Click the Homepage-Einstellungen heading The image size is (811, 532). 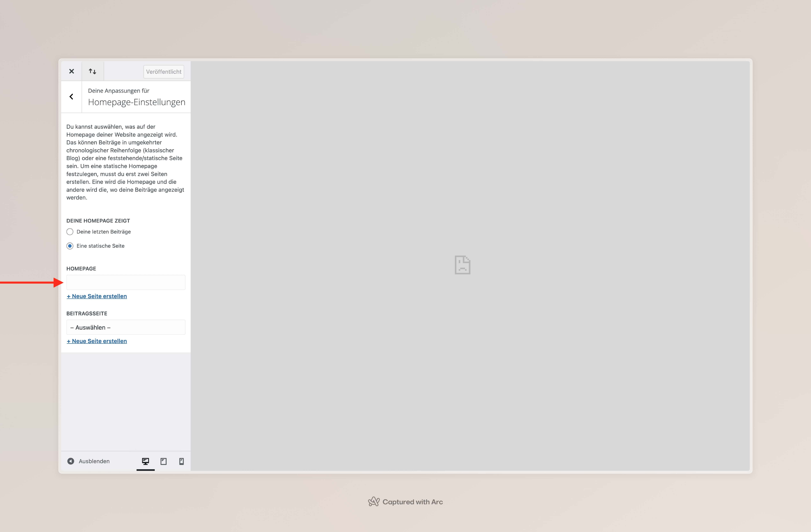(x=136, y=102)
